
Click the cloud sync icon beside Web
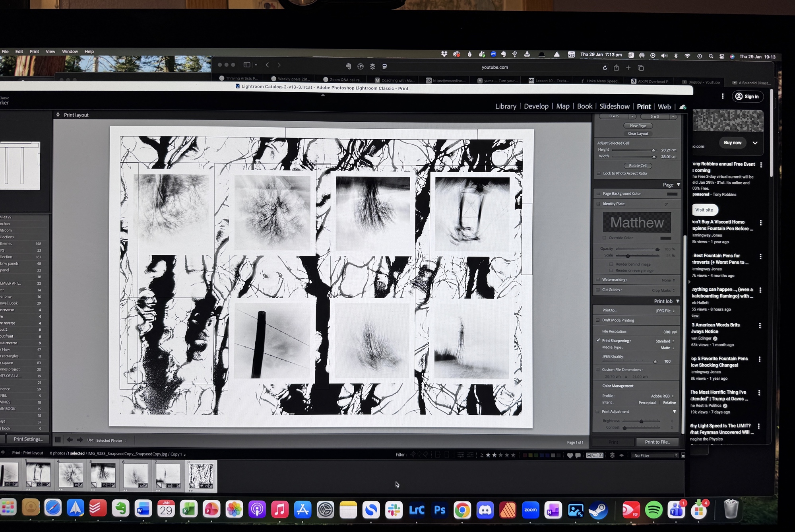pos(683,107)
